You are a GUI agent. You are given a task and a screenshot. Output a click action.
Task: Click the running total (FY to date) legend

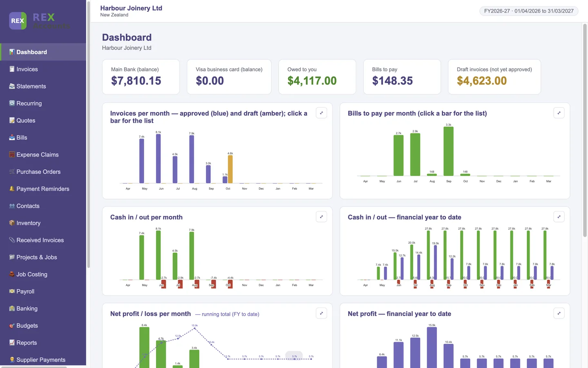(x=227, y=314)
